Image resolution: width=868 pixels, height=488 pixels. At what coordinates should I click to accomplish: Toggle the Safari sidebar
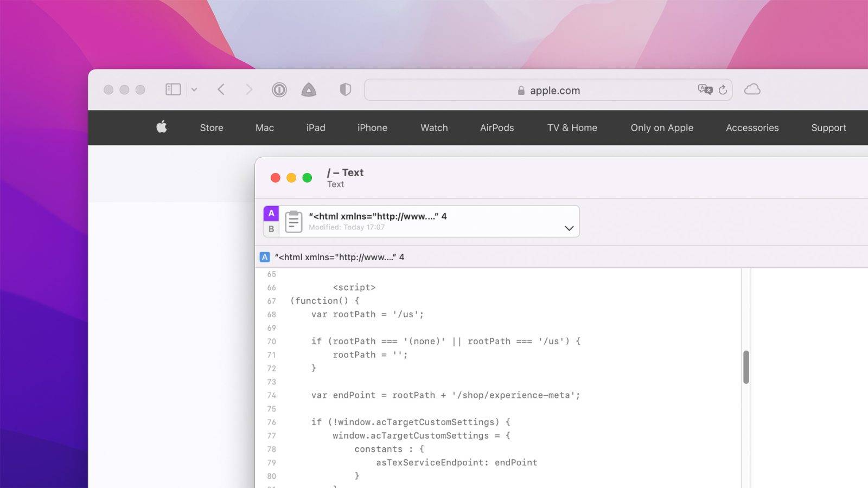(173, 89)
